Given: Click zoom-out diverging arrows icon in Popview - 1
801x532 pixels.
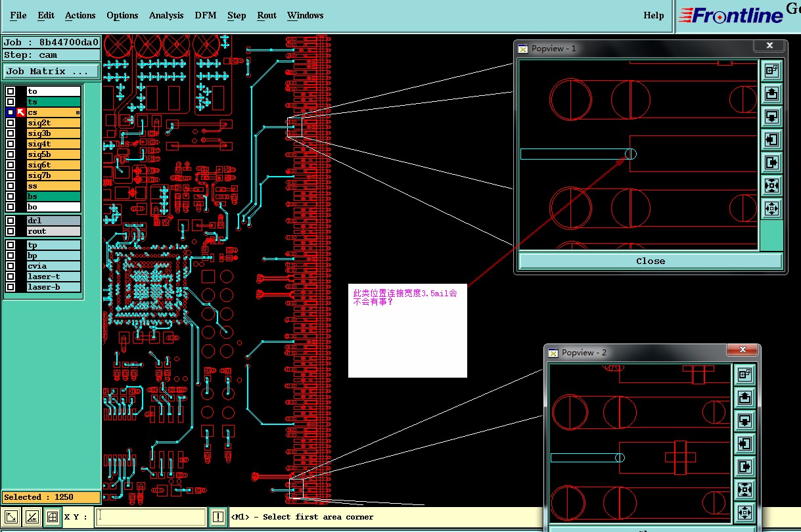Looking at the screenshot, I should tap(771, 208).
